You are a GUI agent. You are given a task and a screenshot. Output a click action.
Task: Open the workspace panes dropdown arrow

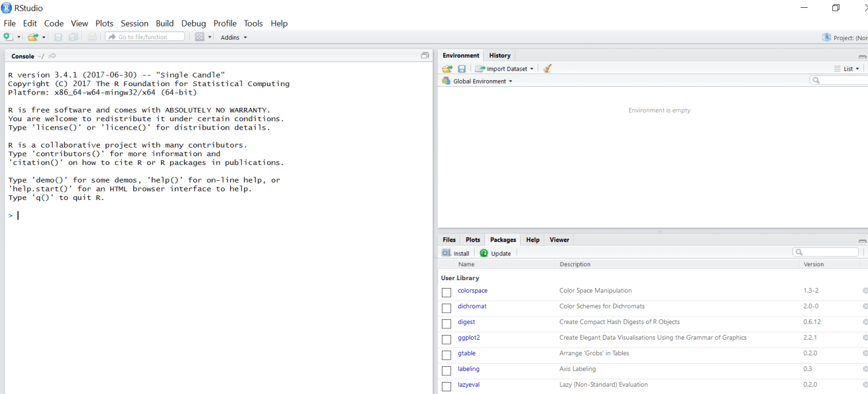(210, 37)
